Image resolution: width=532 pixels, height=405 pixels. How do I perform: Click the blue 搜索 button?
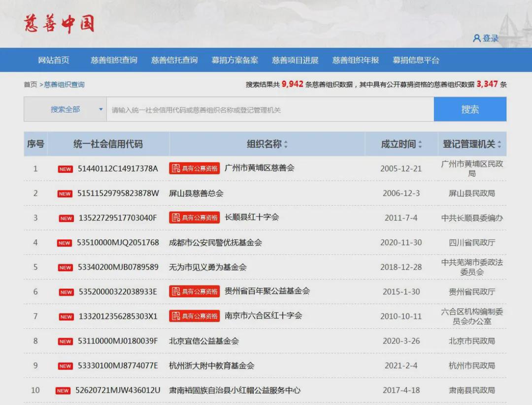(x=470, y=109)
